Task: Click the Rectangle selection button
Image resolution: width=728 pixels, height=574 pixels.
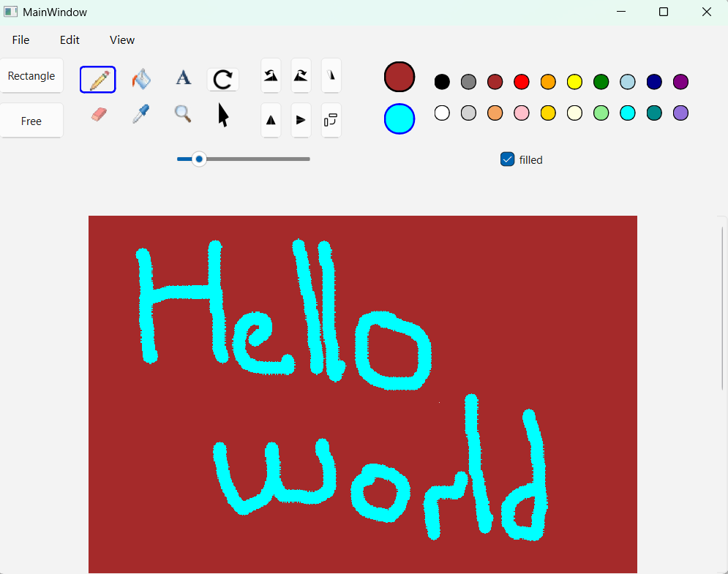Action: point(31,76)
